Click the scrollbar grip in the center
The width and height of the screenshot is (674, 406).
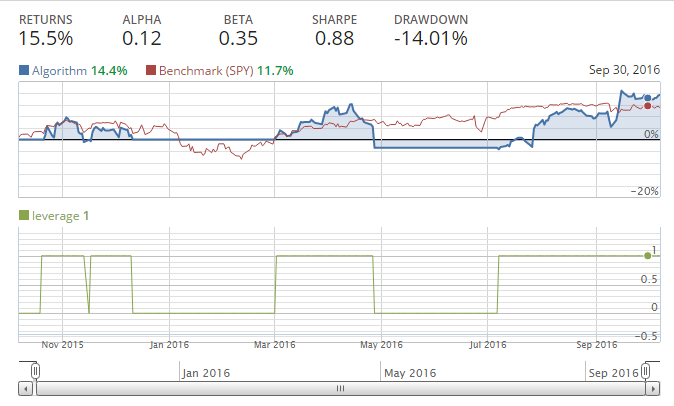click(x=340, y=388)
